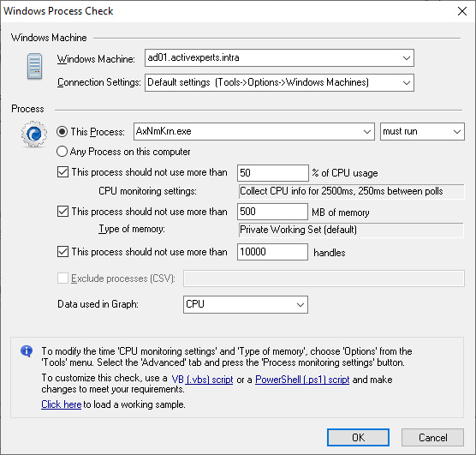The image size is (476, 455).
Task: Open the VB (.vbs) script link
Action: tap(202, 380)
